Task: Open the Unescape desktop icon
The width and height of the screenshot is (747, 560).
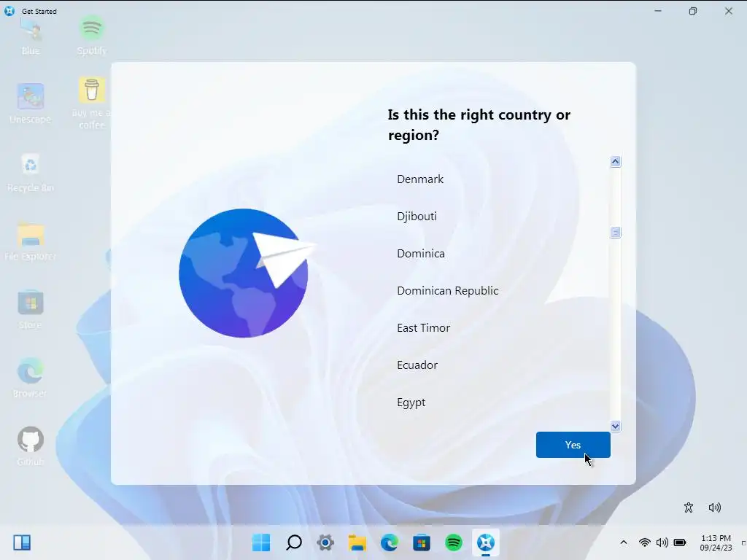Action: tap(31, 104)
